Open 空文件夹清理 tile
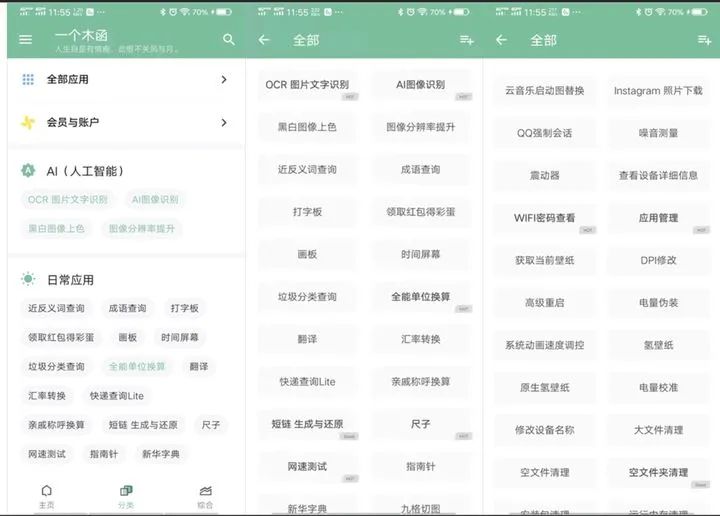 pos(658,472)
